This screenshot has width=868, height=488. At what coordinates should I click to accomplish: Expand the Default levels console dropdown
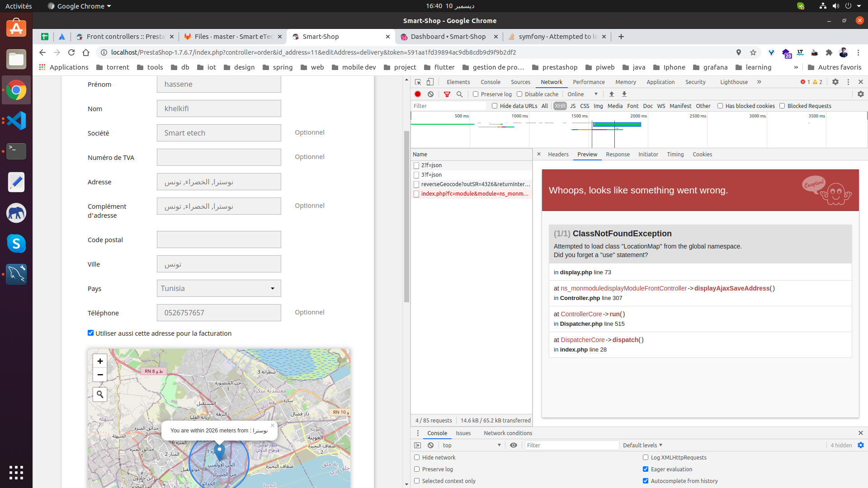(x=642, y=445)
